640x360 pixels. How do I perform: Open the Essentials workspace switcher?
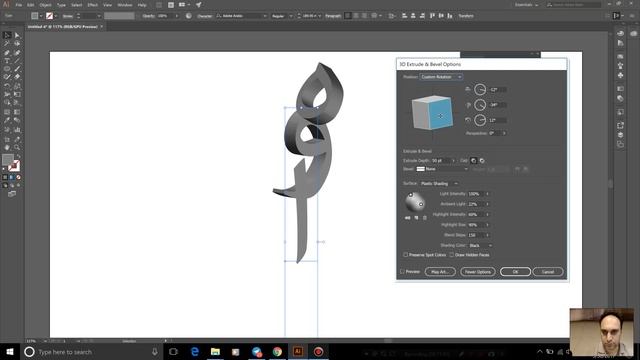tap(527, 5)
